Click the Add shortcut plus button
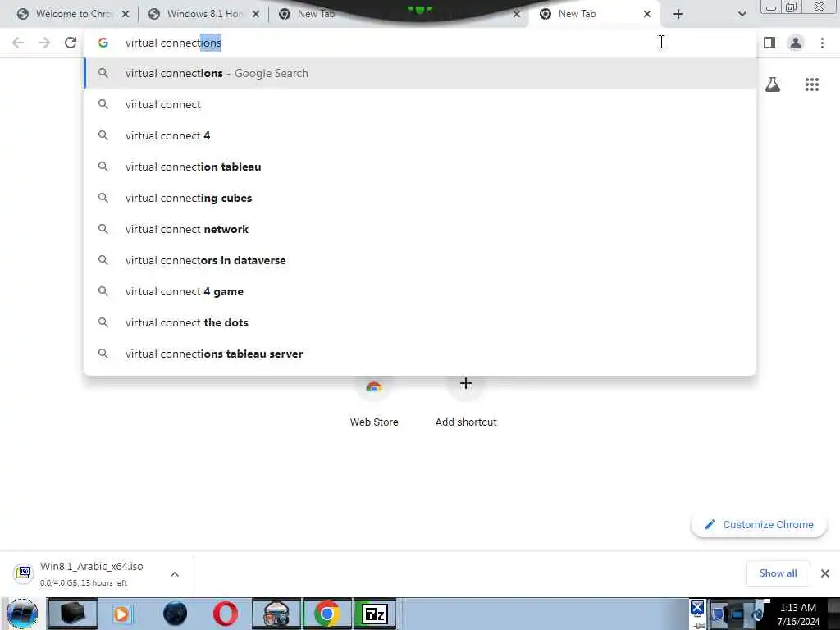This screenshot has height=630, width=840. [x=466, y=384]
